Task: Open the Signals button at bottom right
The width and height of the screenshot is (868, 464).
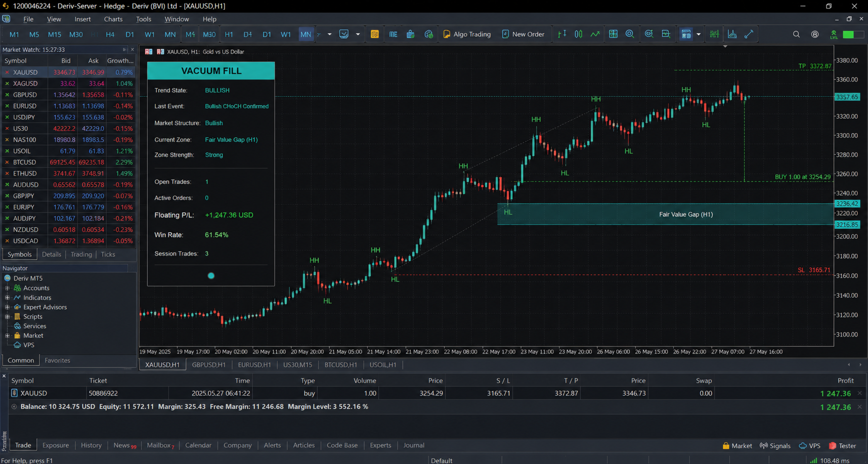Action: [775, 446]
